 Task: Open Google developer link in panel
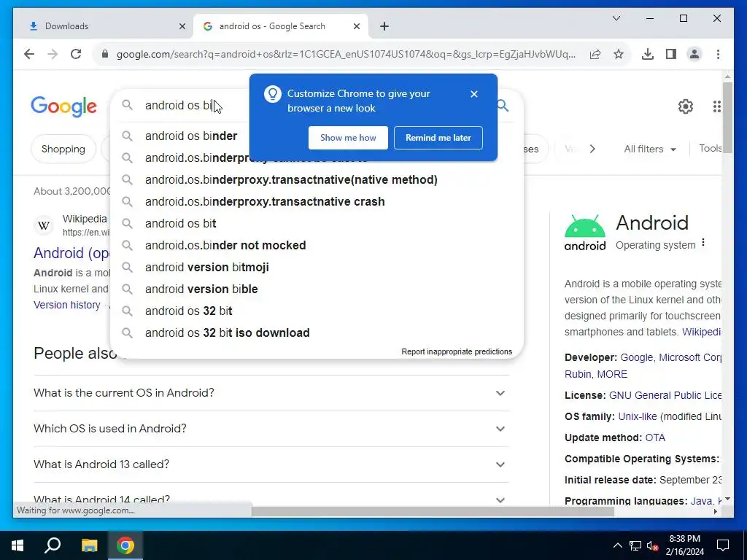click(636, 357)
